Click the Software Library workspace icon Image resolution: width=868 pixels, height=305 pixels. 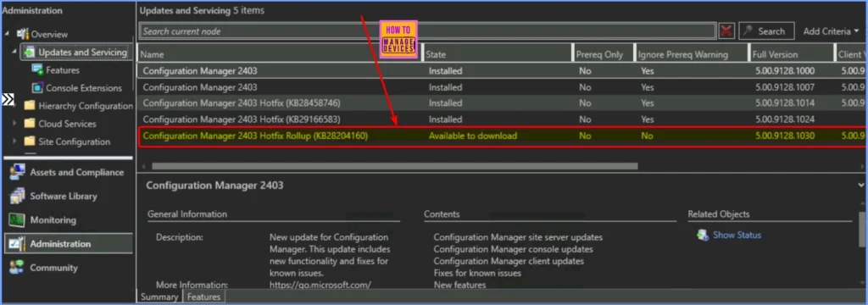point(17,196)
